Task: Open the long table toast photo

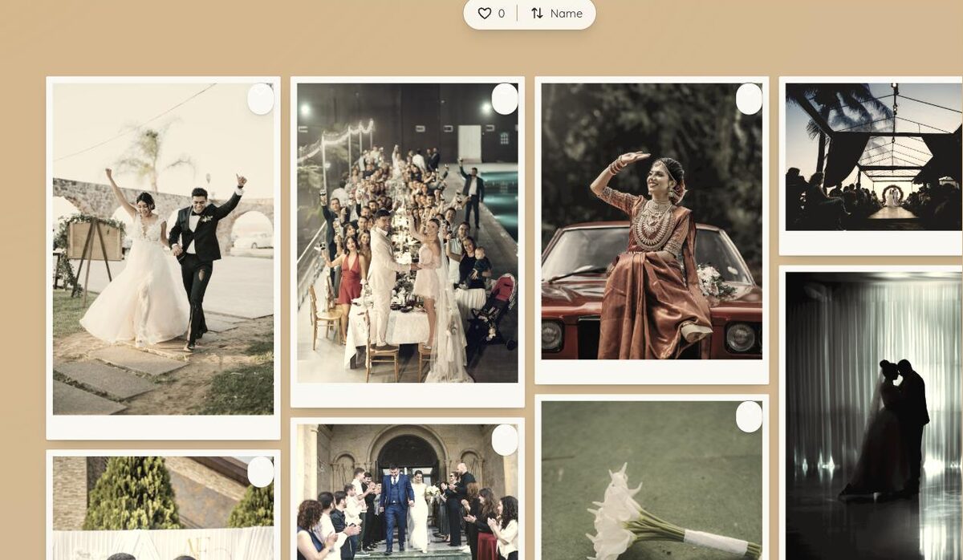Action: [408, 233]
